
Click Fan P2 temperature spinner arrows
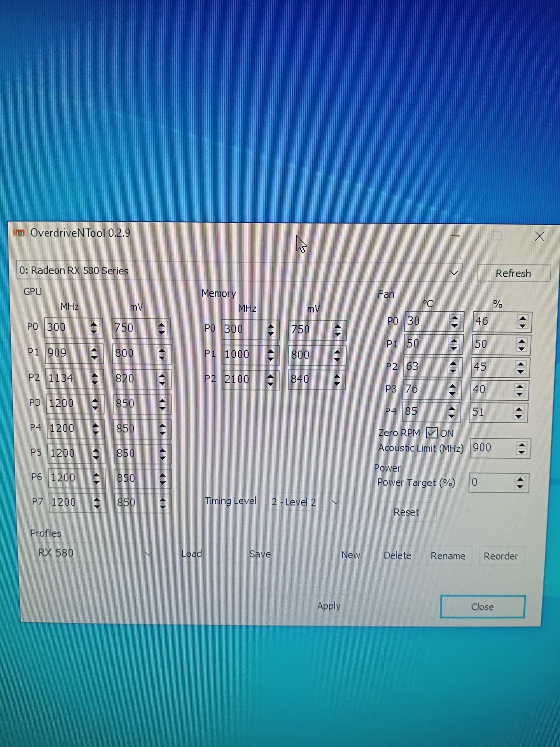tap(453, 367)
